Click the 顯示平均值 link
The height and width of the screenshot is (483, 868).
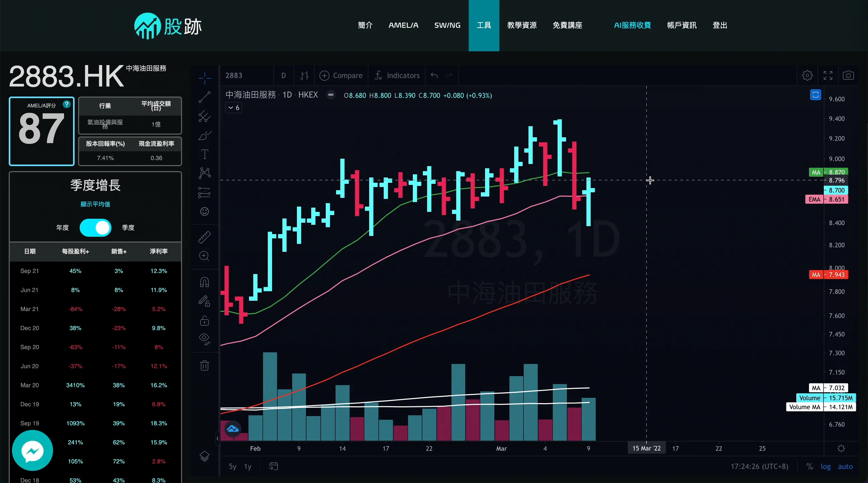pos(95,204)
